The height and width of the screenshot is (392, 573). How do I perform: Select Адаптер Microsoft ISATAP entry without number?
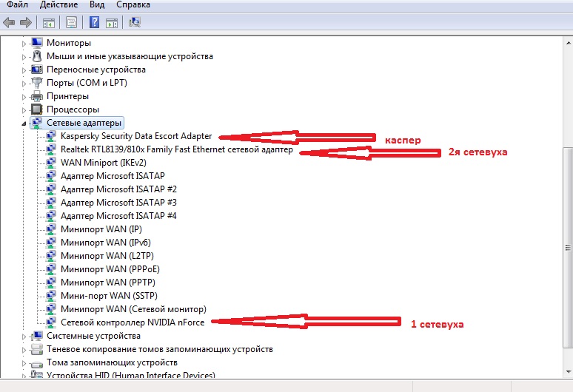pyautogui.click(x=113, y=176)
